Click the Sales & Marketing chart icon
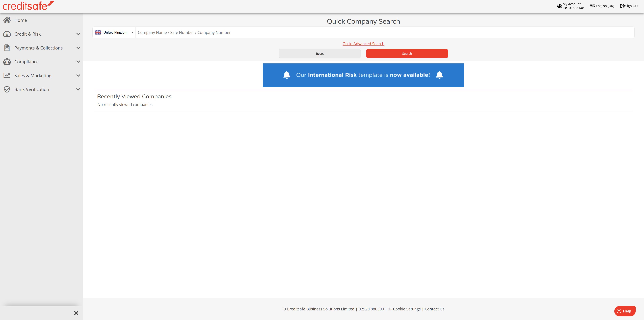The width and height of the screenshot is (644, 320). (x=7, y=75)
